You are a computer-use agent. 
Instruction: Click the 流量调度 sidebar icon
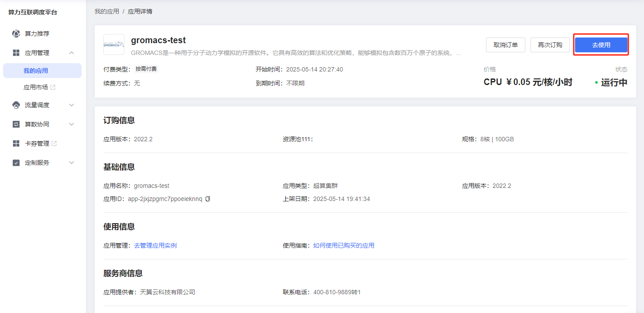pyautogui.click(x=16, y=105)
